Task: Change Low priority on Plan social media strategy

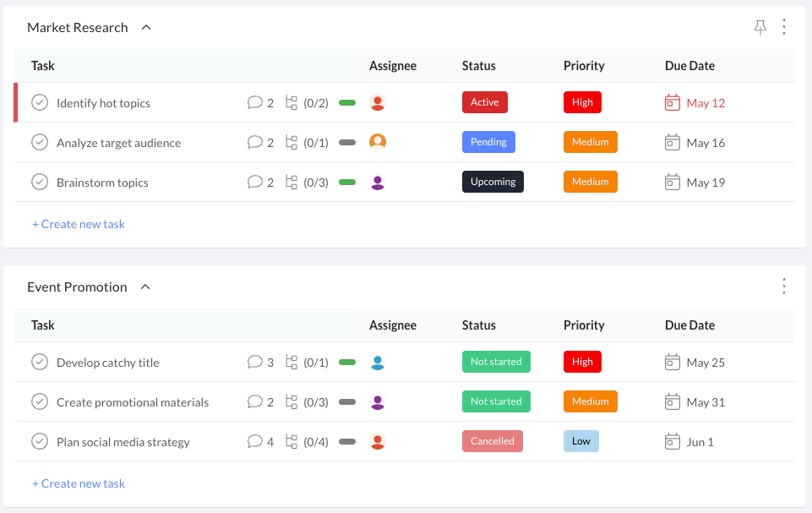Action: 581,441
